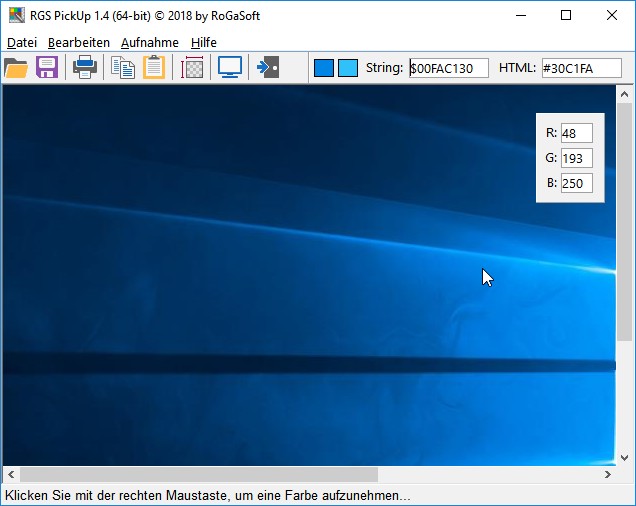Click the String color value field
Viewport: 636px width, 506px height.
449,68
